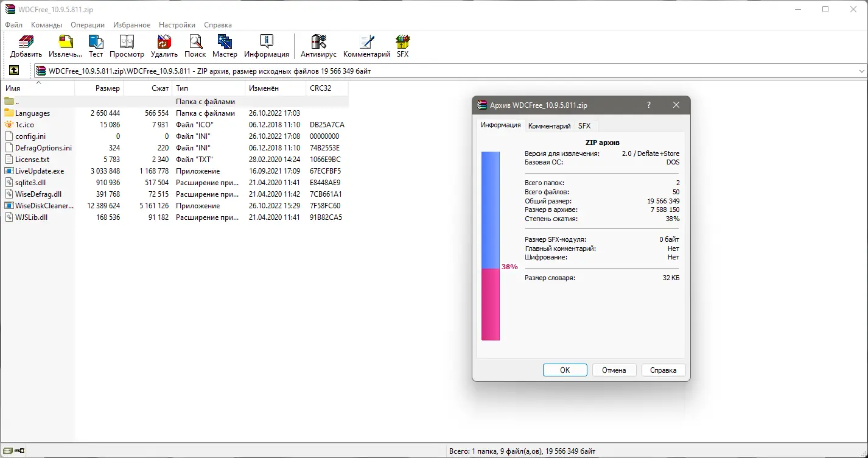868x458 pixels.
Task: Select the WiseDefrag.dll file icon
Action: pyautogui.click(x=9, y=194)
